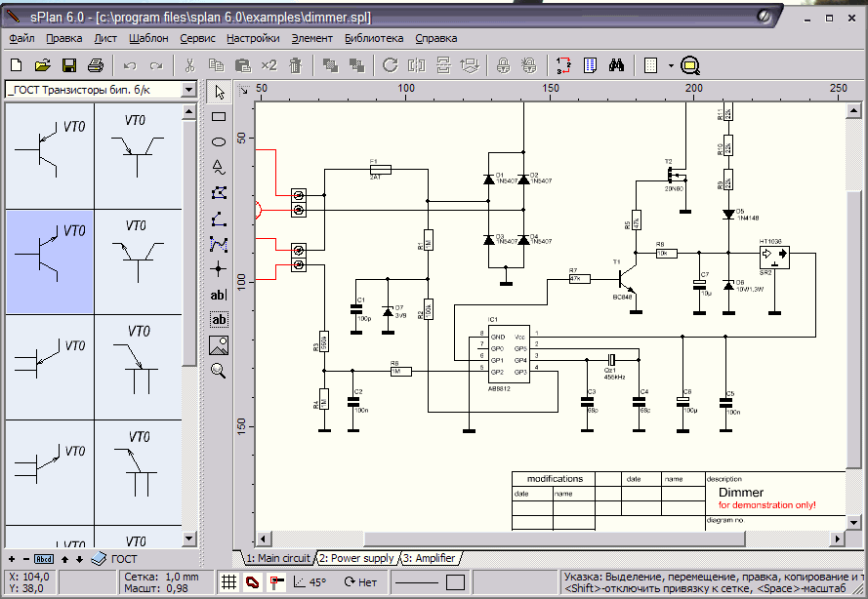
Task: Switch to the Power supply tab
Action: (x=356, y=558)
